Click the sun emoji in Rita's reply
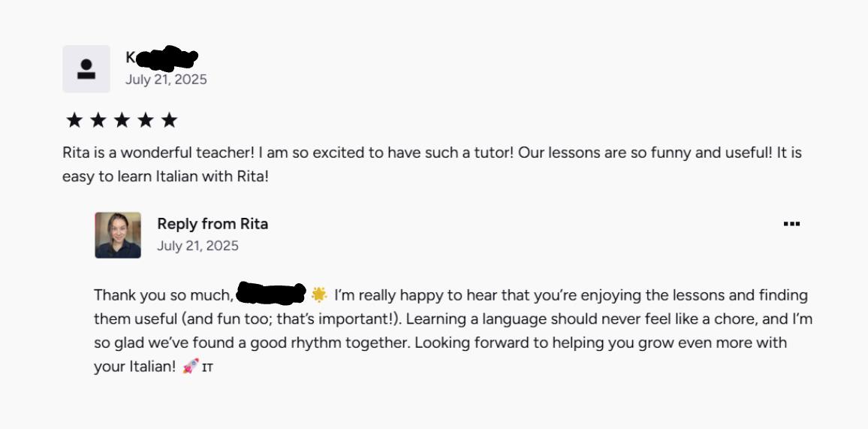The image size is (868, 429). click(x=319, y=295)
